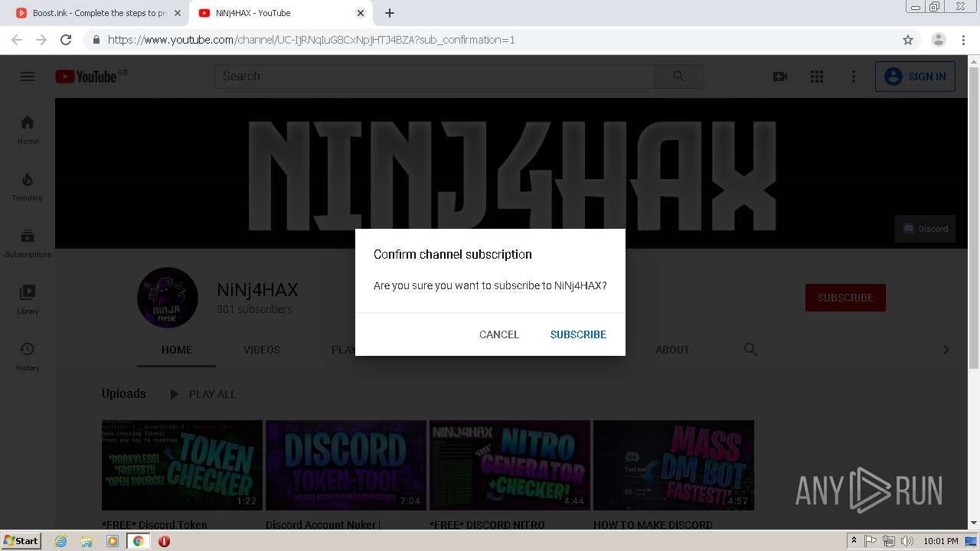Bookmark this page with the star icon
The height and width of the screenshot is (551, 980).
[908, 40]
